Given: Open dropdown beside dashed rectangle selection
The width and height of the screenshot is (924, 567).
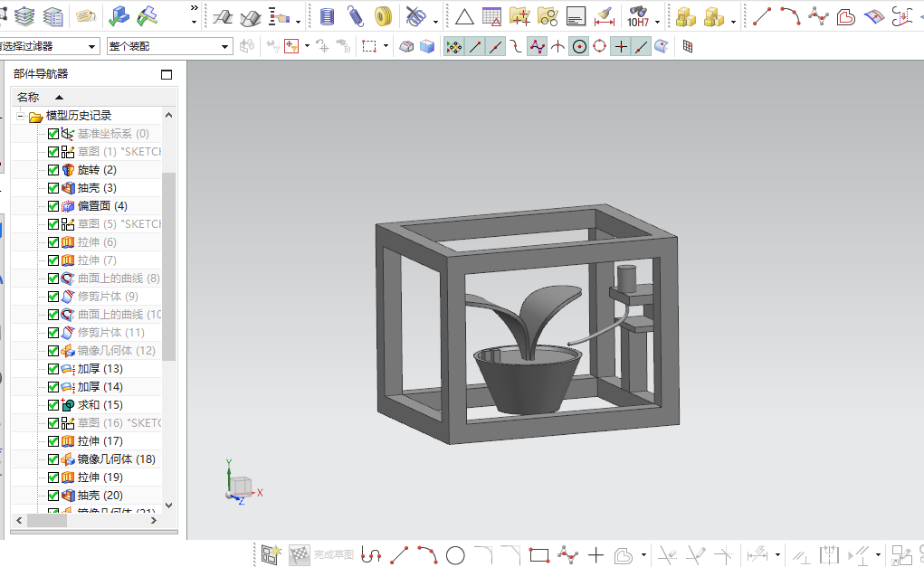Looking at the screenshot, I should [386, 46].
